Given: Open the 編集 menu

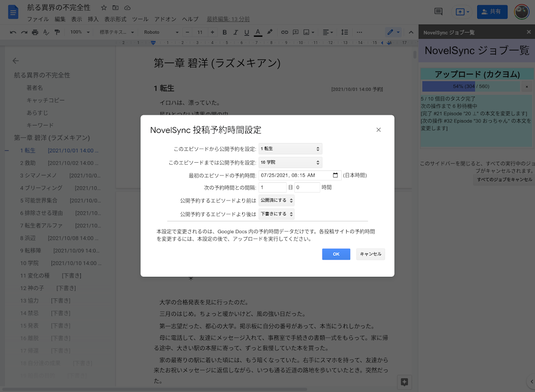Looking at the screenshot, I should point(60,19).
